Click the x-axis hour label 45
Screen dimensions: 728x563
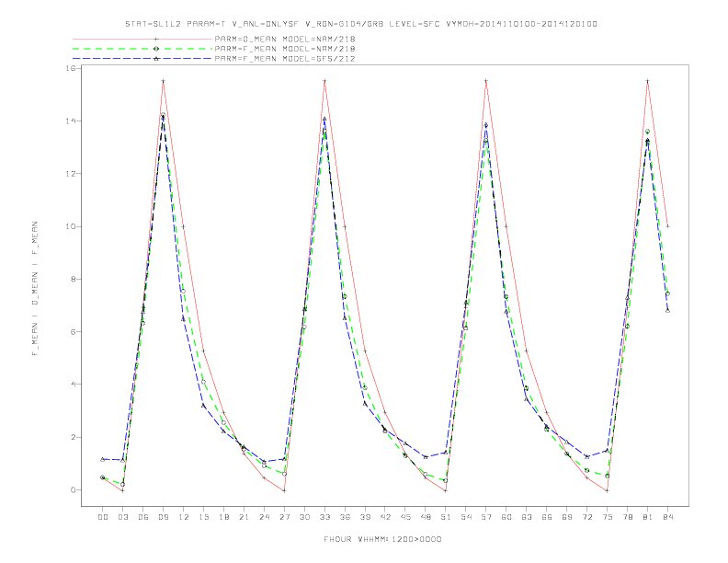405,517
